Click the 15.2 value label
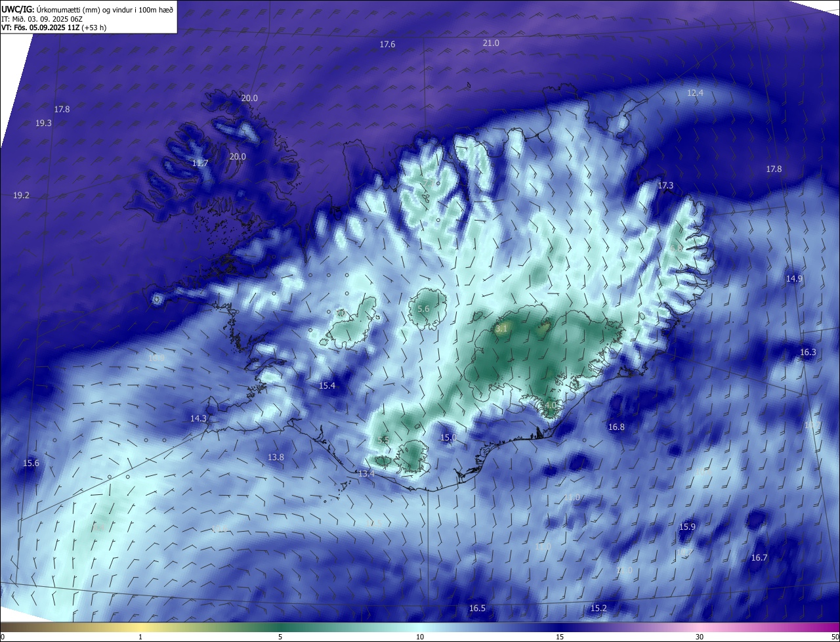The image size is (840, 642). [x=598, y=609]
